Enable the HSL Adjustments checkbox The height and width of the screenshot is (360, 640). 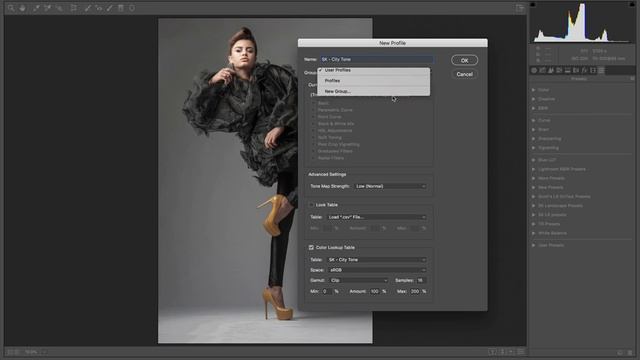[x=313, y=131]
